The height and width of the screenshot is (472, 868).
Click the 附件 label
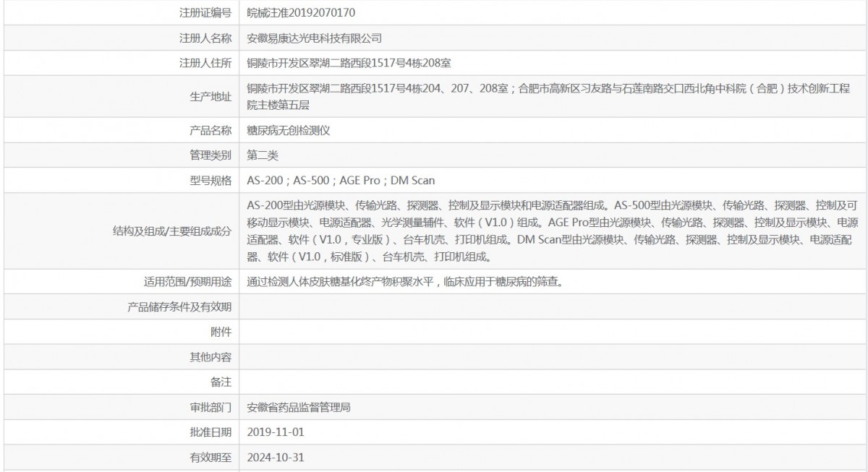(221, 332)
